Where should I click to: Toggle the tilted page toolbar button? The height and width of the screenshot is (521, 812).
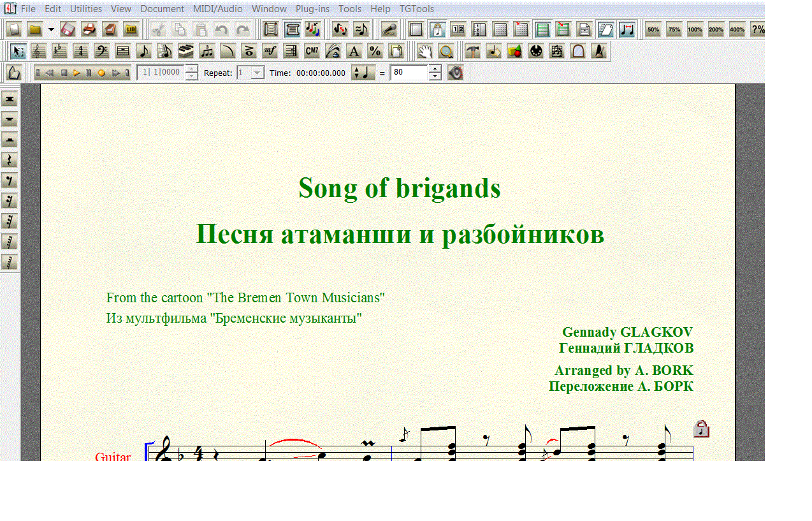pyautogui.click(x=605, y=29)
